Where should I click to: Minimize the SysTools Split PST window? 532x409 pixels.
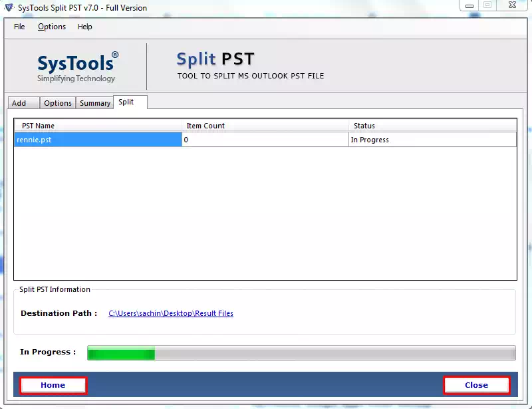point(469,5)
